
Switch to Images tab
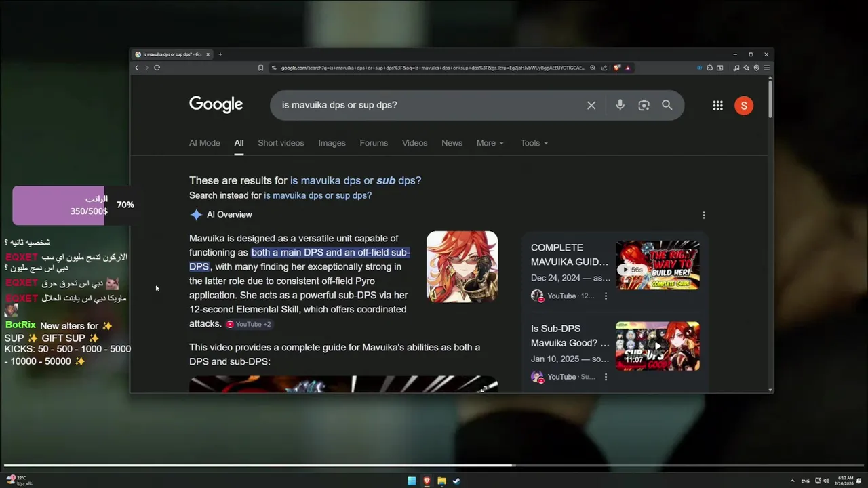click(332, 143)
